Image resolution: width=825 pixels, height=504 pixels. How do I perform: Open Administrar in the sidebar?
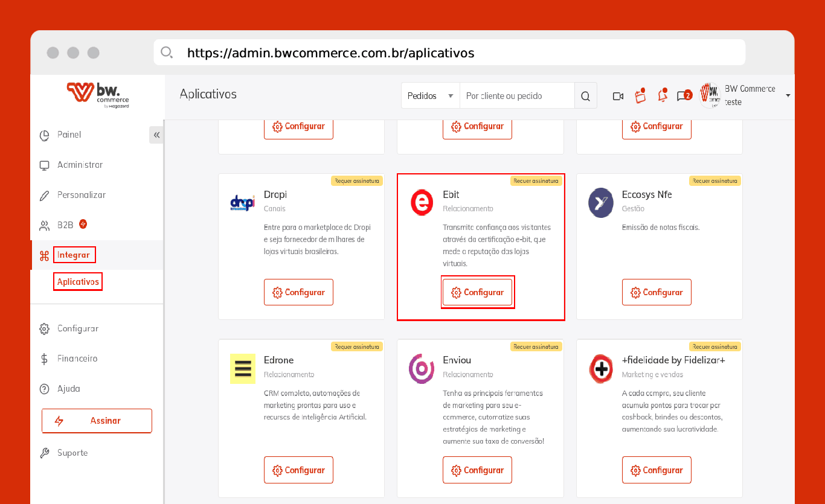[x=80, y=165]
